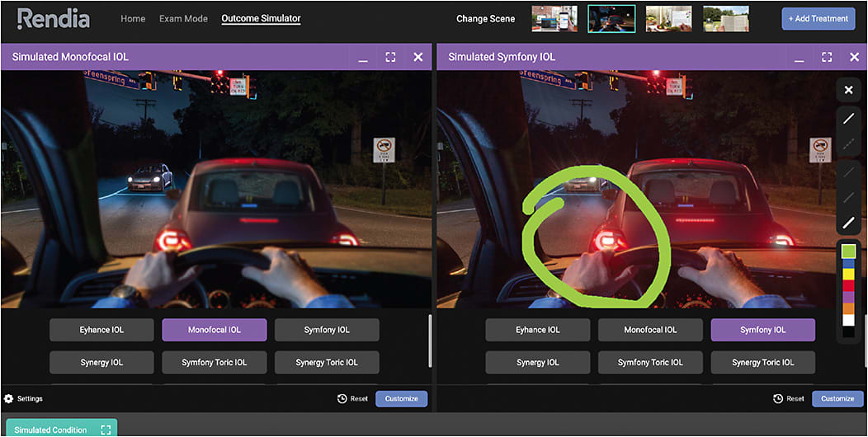
Task: Expand Simulated Symfony IOL panel to fullscreen
Action: coord(827,57)
